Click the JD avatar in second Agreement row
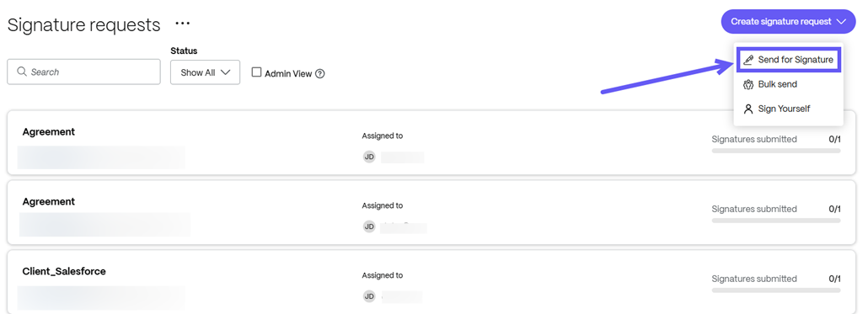The height and width of the screenshot is (314, 868). 369,226
